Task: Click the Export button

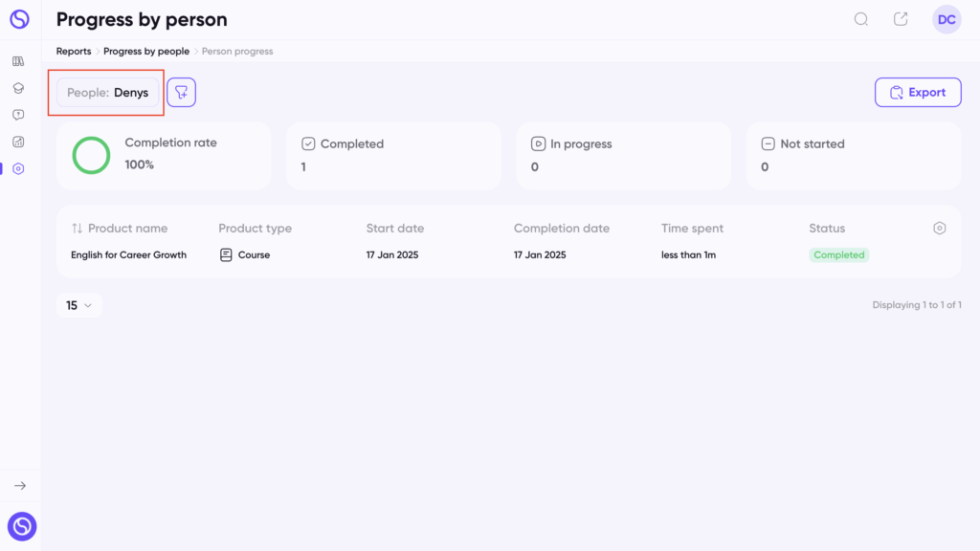Action: 918,93
